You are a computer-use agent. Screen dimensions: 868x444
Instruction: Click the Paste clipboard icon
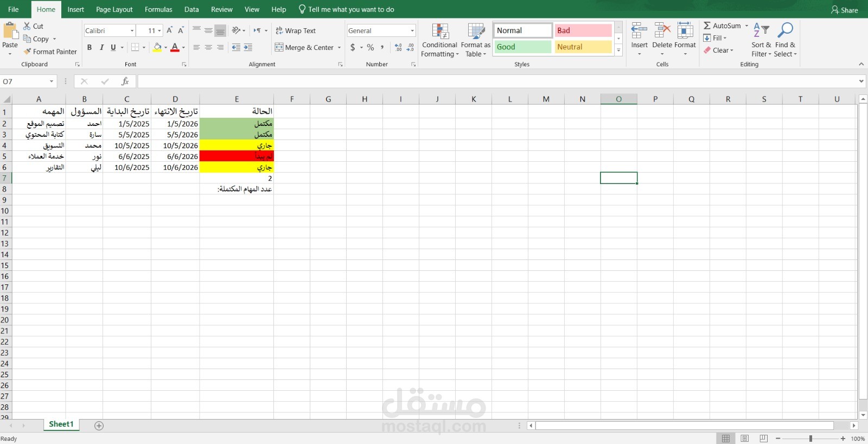point(10,30)
